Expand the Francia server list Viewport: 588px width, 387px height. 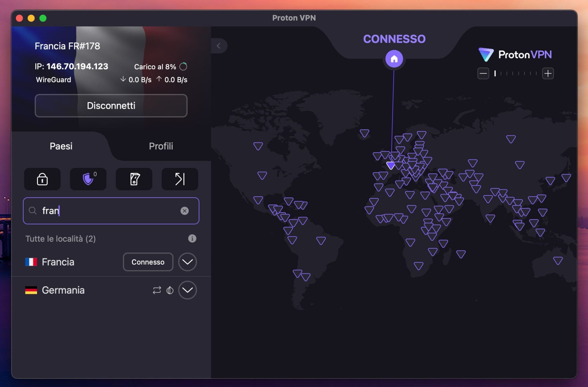[x=187, y=262]
